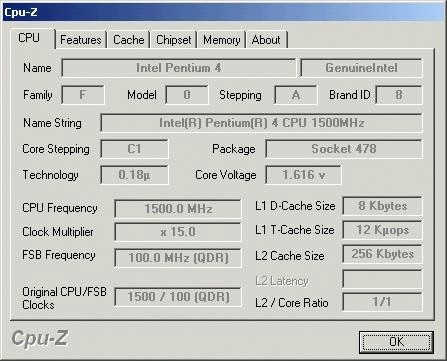
Task: Click the L2 Cache Size field 256 Kbytes
Action: pyautogui.click(x=382, y=254)
